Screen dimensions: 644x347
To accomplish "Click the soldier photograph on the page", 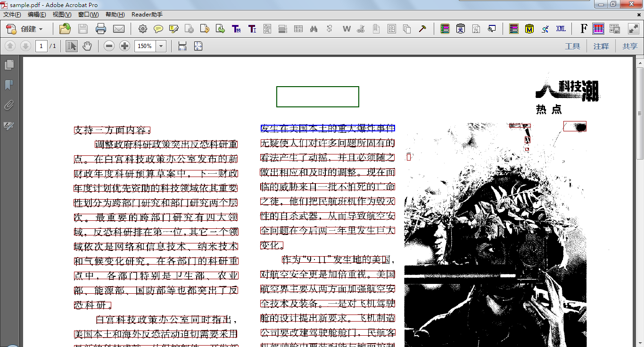I will (x=495, y=235).
